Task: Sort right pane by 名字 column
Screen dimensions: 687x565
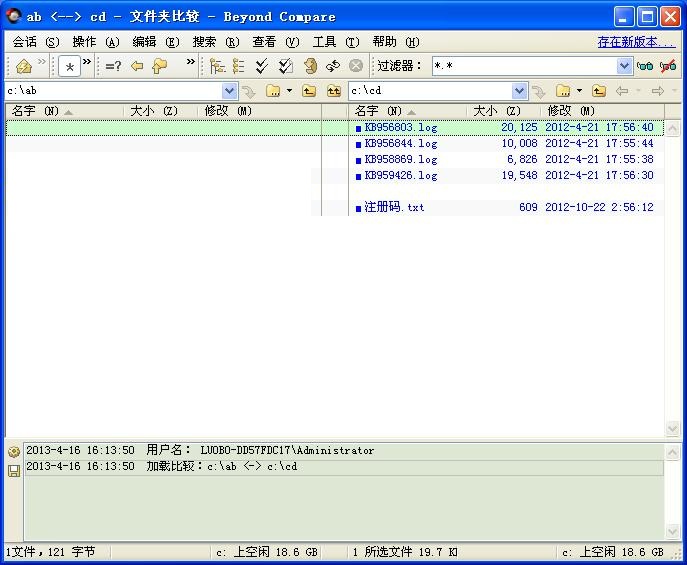Action: pyautogui.click(x=407, y=111)
